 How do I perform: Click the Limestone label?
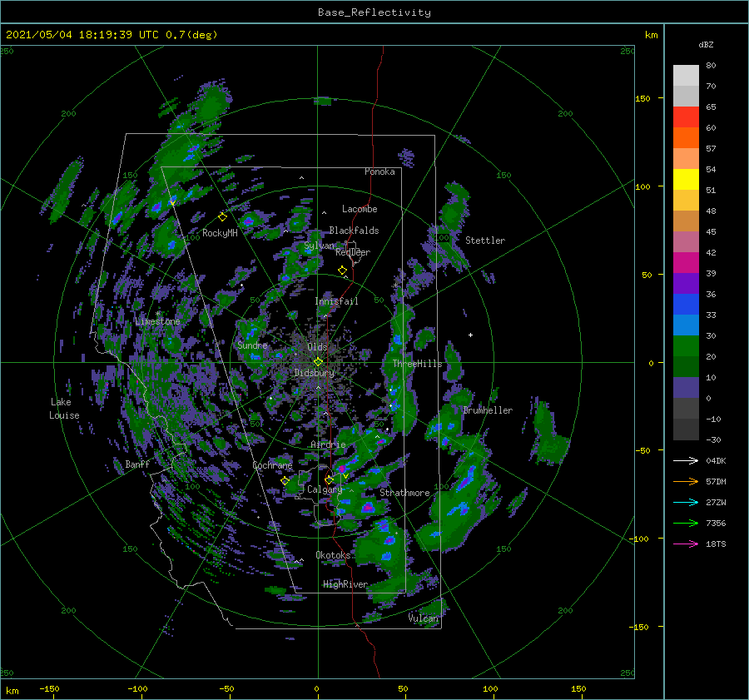pyautogui.click(x=157, y=321)
